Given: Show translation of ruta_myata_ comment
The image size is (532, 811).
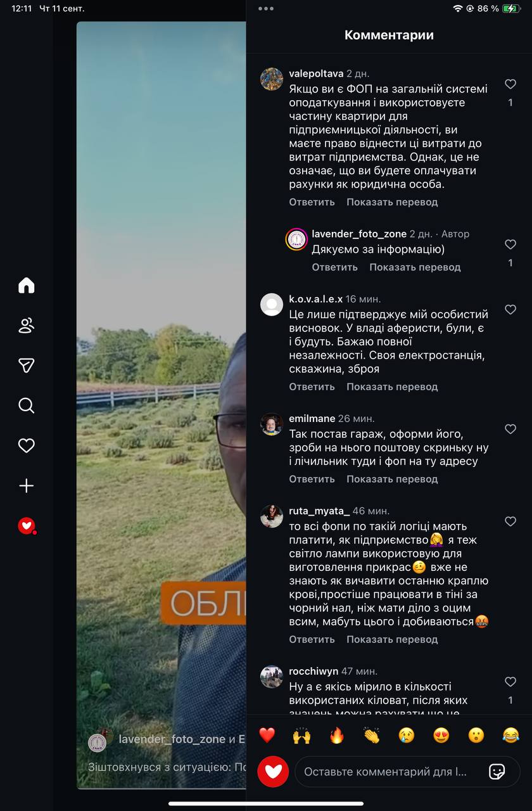Looking at the screenshot, I should tap(392, 639).
